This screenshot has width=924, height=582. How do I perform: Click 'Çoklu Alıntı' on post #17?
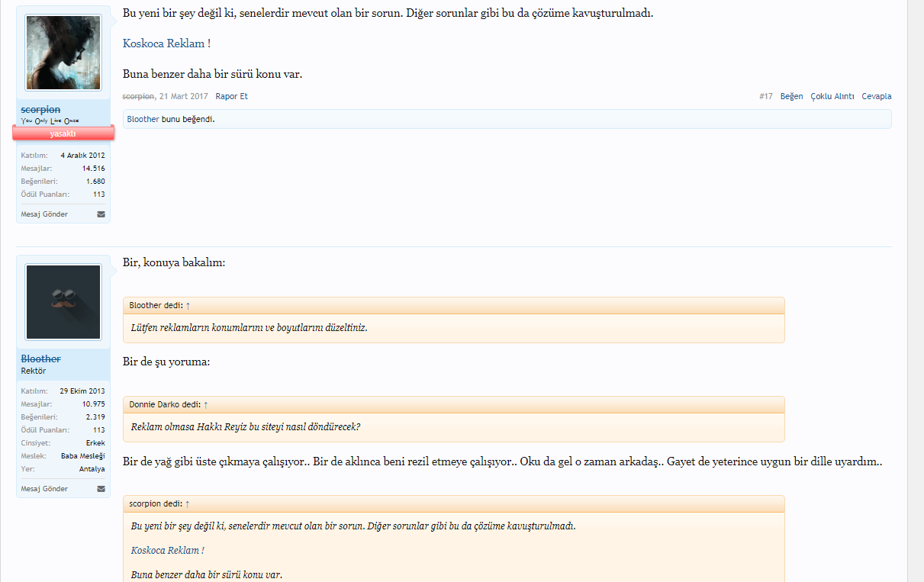(x=832, y=96)
